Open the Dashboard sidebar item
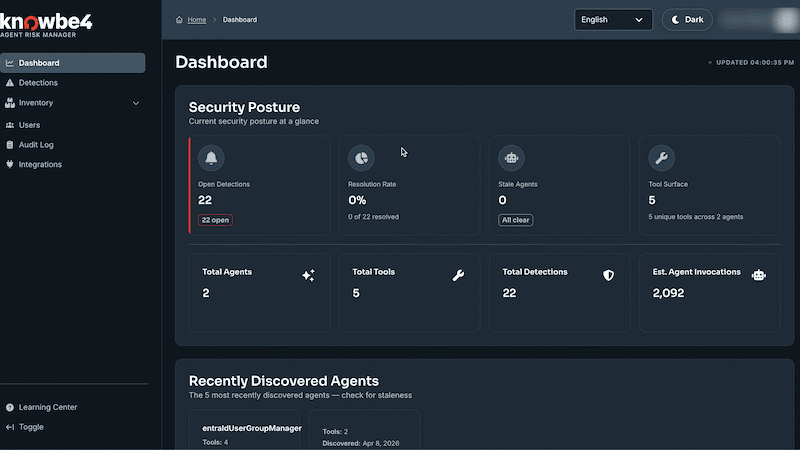The width and height of the screenshot is (800, 450). [72, 63]
